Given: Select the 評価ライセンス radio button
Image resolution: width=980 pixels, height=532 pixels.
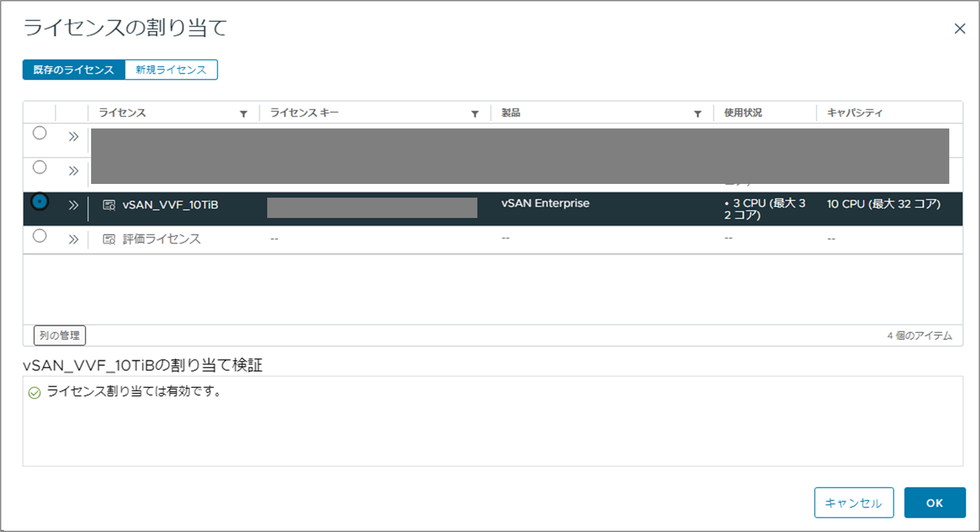Looking at the screenshot, I should tap(40, 236).
